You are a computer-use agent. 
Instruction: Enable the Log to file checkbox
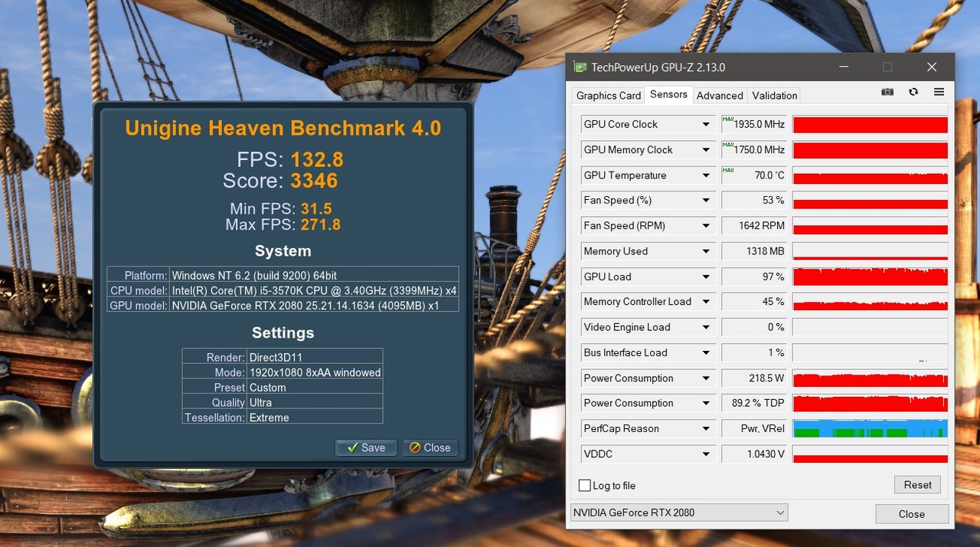[585, 486]
